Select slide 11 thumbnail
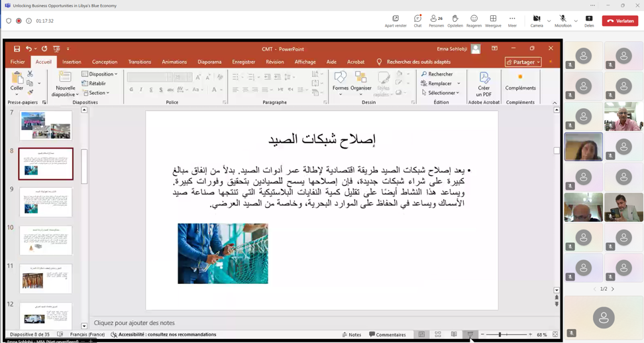The width and height of the screenshot is (644, 343). 46,279
